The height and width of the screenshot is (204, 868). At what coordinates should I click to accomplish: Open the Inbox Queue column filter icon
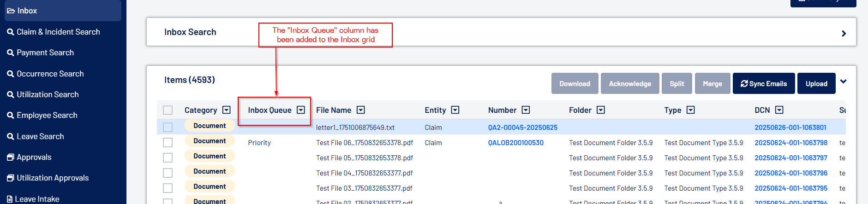(x=301, y=110)
